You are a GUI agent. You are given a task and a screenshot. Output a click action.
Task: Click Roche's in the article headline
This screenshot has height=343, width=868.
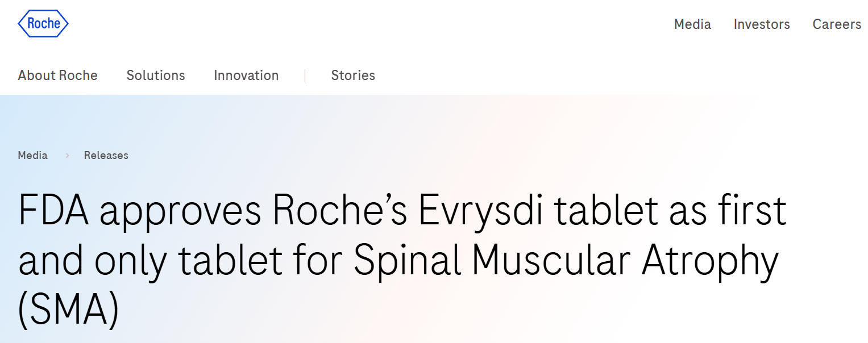(340, 210)
